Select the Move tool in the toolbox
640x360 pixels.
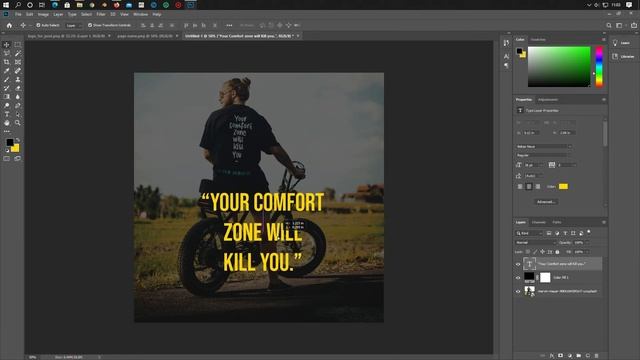point(7,44)
